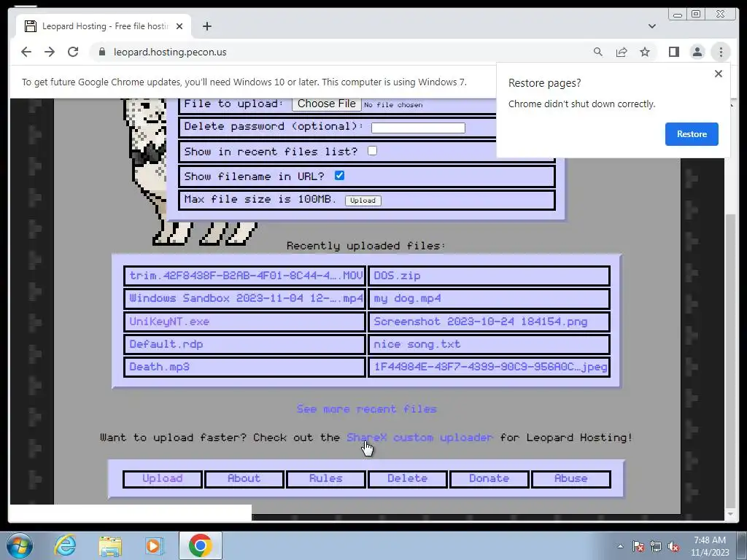
Task: Select the About navigation tab
Action: 244,478
